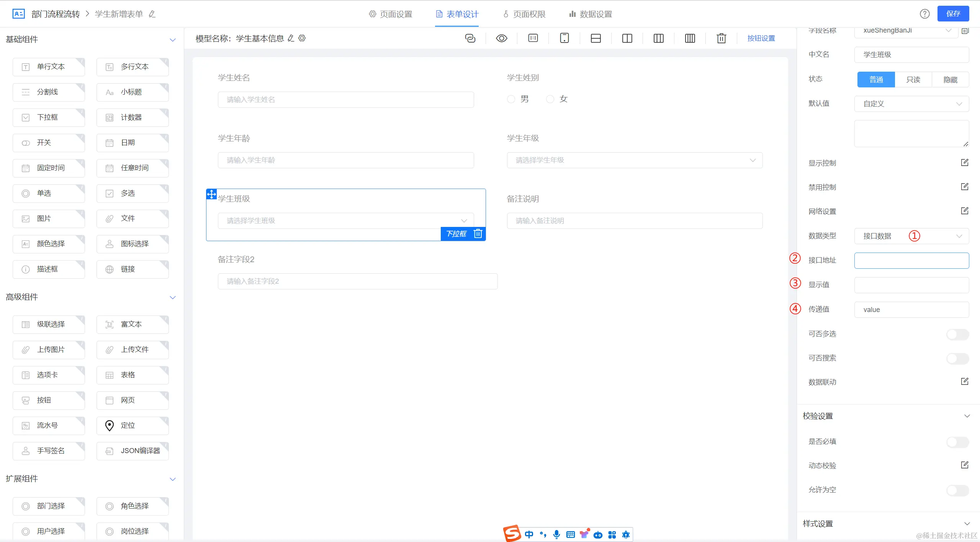Open the 数据联动 edit icon
The width and height of the screenshot is (980, 542).
point(964,381)
